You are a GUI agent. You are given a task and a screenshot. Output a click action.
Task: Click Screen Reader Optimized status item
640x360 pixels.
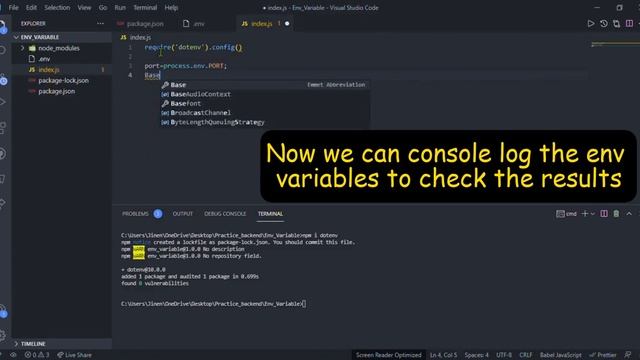pos(388,355)
